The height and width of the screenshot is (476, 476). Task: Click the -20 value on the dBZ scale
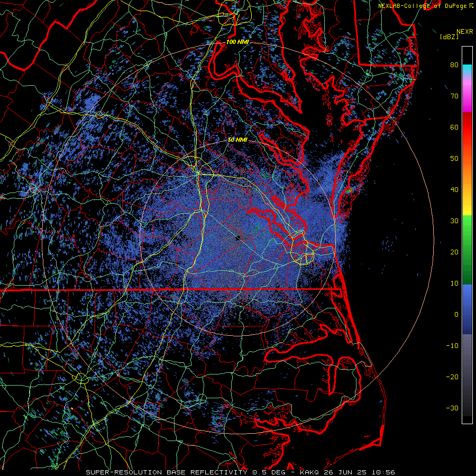452,377
